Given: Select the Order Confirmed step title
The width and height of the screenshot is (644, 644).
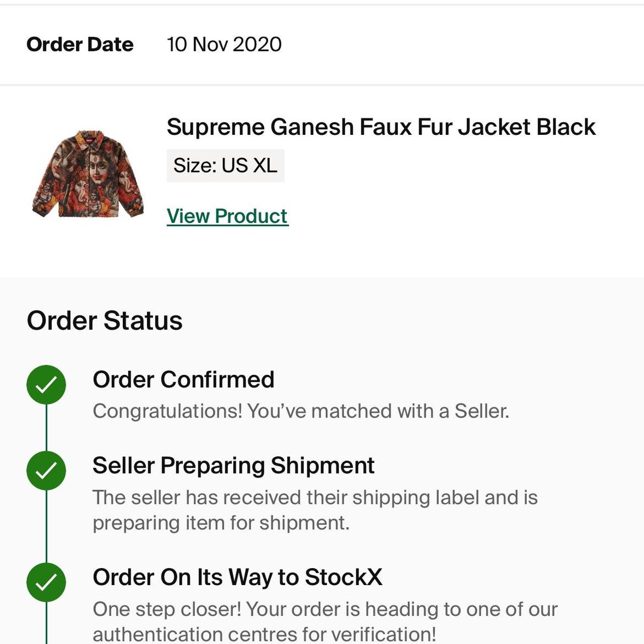Looking at the screenshot, I should [x=184, y=379].
